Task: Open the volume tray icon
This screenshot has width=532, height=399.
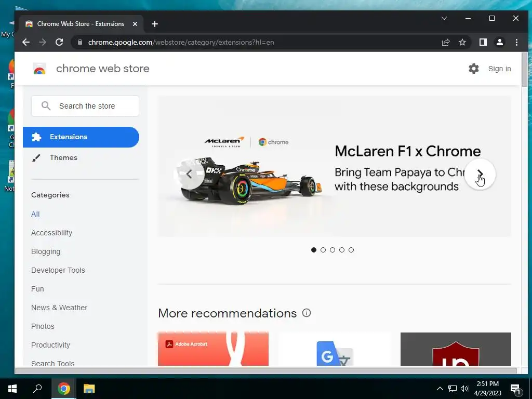Action: (464, 389)
